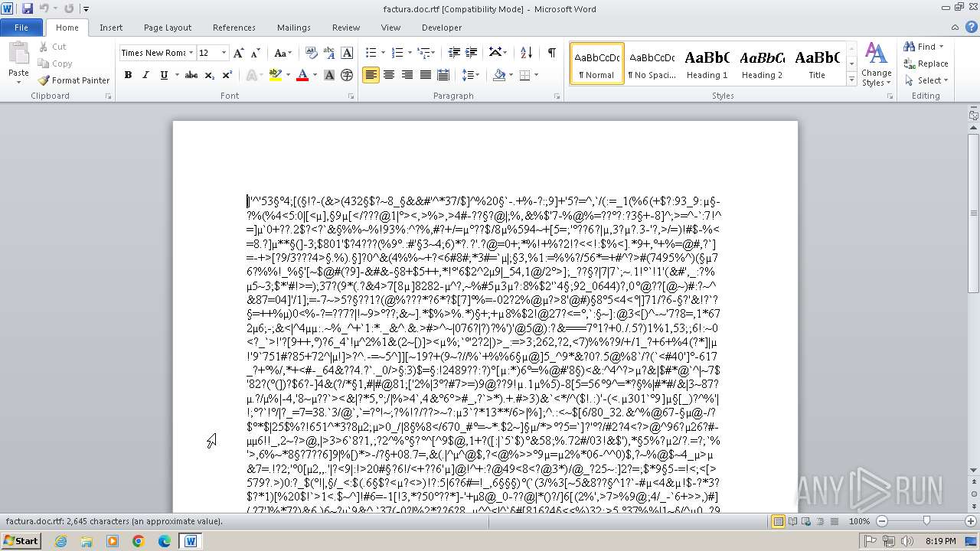This screenshot has height=551, width=980.
Task: Click Align Text Right icon
Action: (407, 75)
